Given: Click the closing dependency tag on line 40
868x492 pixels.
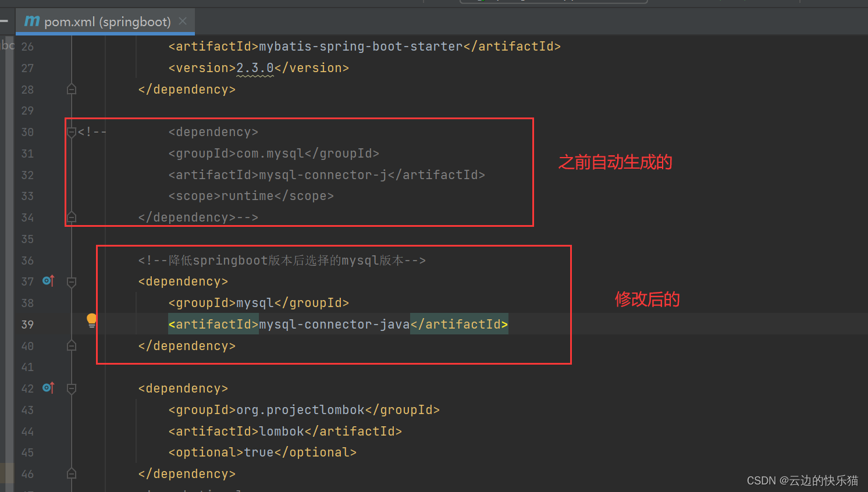Looking at the screenshot, I should coord(187,346).
